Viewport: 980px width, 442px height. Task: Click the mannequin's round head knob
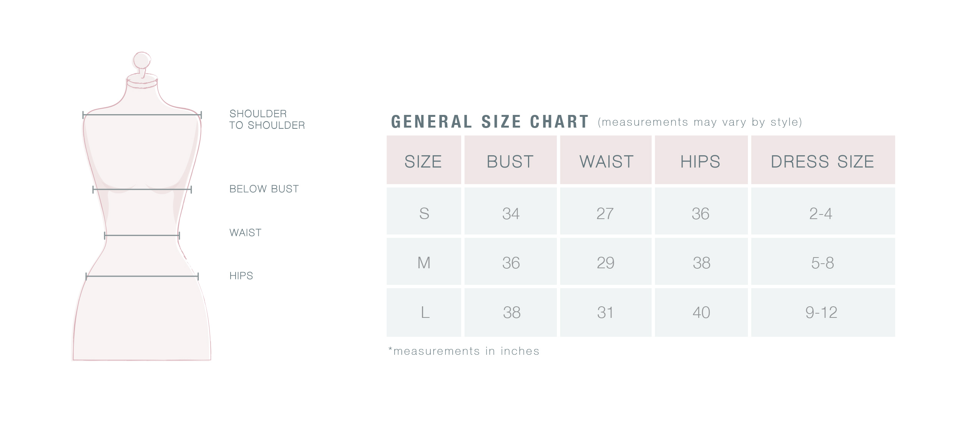[x=141, y=61]
